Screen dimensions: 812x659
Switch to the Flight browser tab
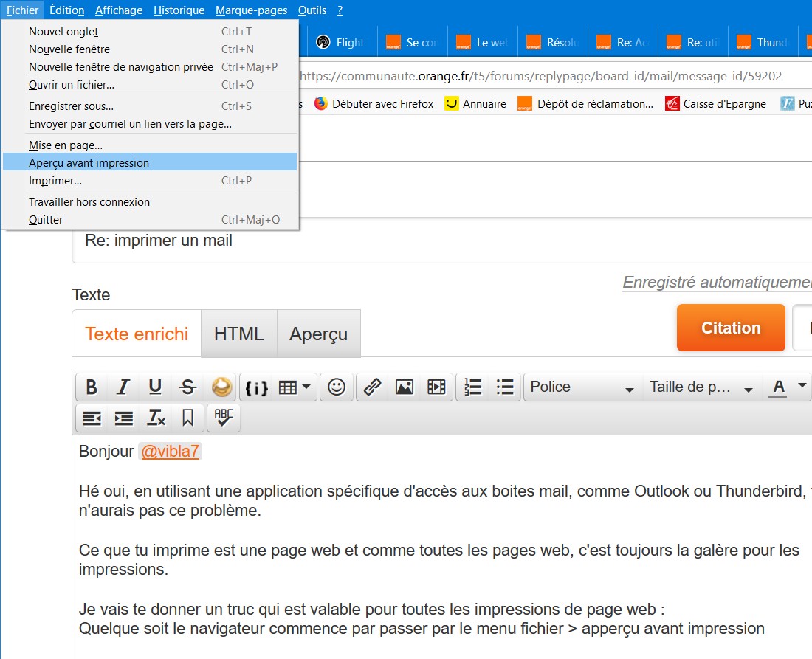(x=342, y=42)
